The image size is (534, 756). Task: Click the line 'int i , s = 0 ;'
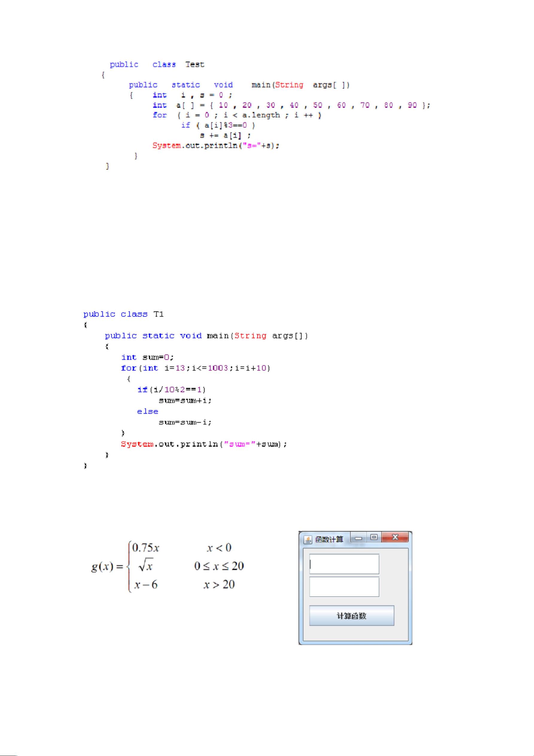tap(192, 95)
